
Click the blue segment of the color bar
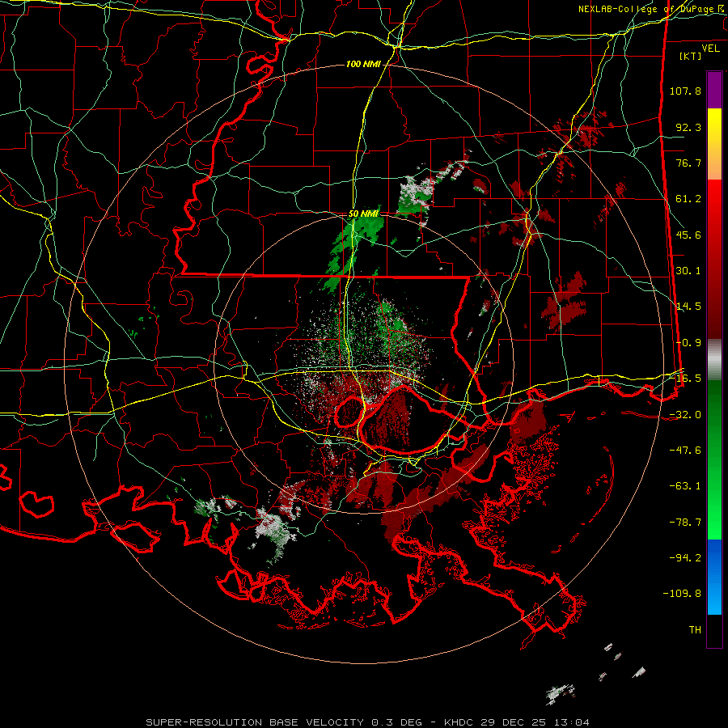coord(714,577)
